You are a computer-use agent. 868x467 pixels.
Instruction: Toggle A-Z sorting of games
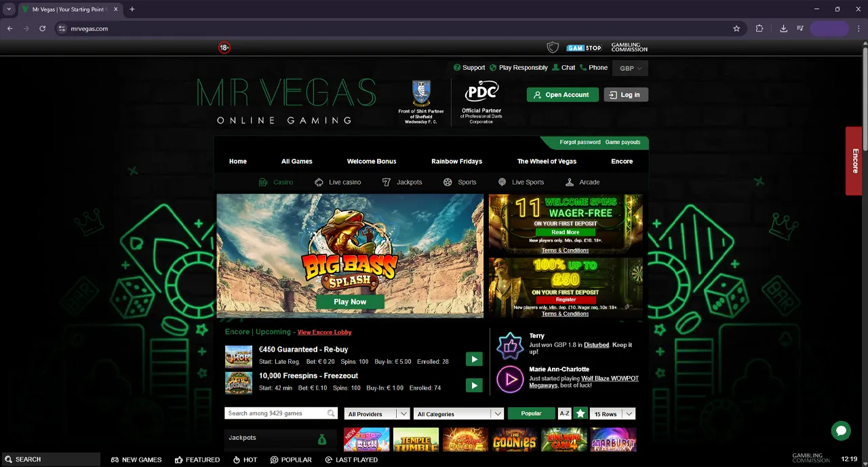click(x=564, y=413)
